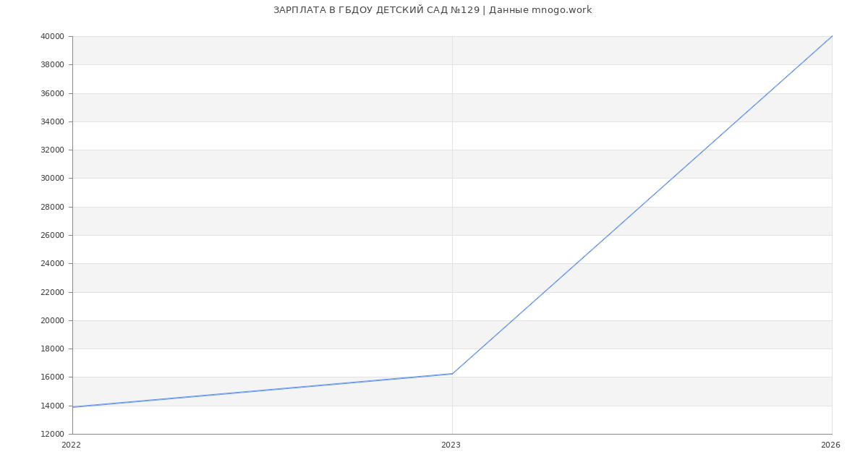Click the 24000 y-axis label

click(x=53, y=263)
